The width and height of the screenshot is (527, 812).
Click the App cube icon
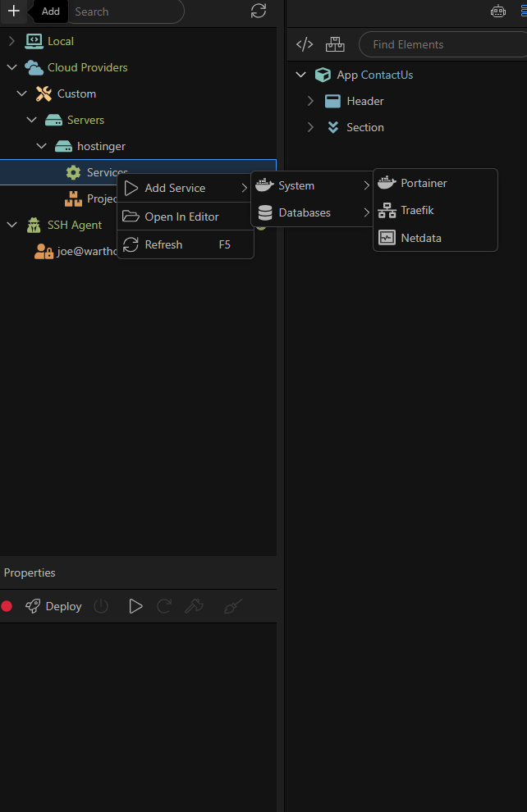point(323,75)
